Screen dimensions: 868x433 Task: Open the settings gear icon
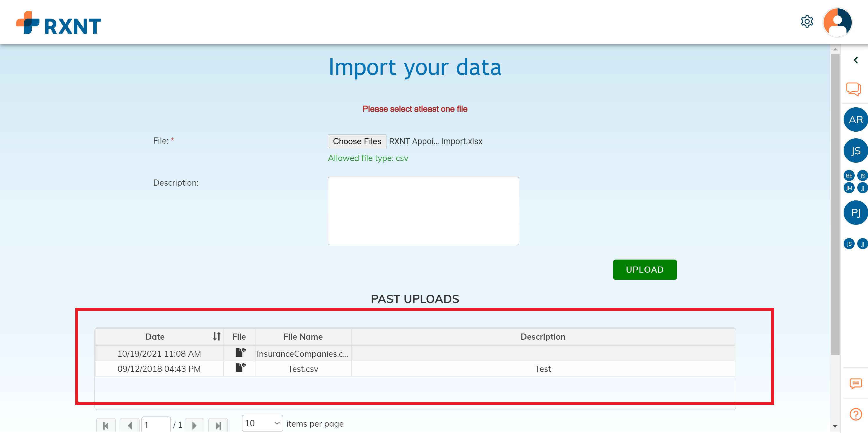(807, 21)
